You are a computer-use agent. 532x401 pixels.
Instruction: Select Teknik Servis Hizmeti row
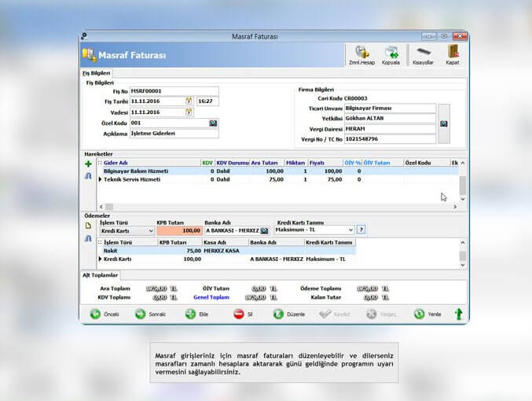point(277,179)
